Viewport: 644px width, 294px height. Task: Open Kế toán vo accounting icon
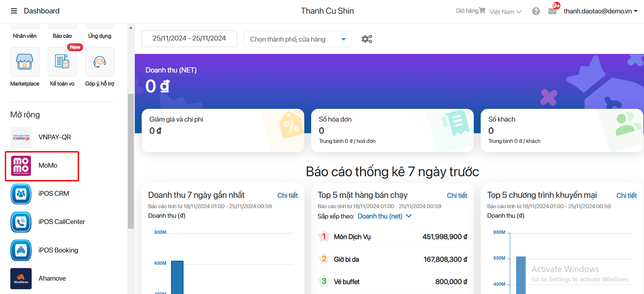coord(62,62)
